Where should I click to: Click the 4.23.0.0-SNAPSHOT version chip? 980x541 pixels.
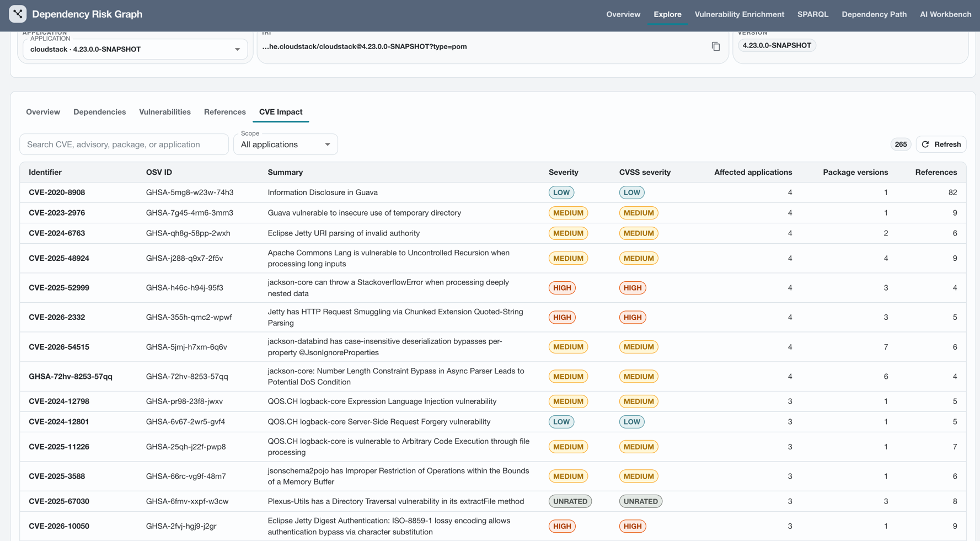coord(776,45)
